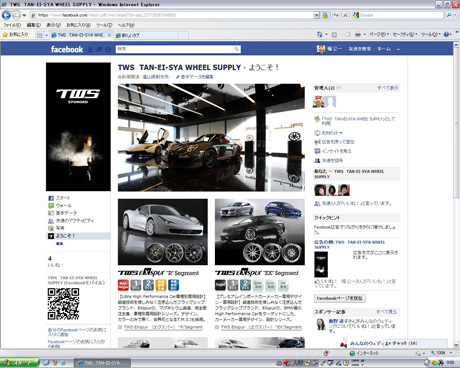Click the Internet Explorer back arrow button
Image resolution: width=460 pixels, height=368 pixels.
[6, 15]
